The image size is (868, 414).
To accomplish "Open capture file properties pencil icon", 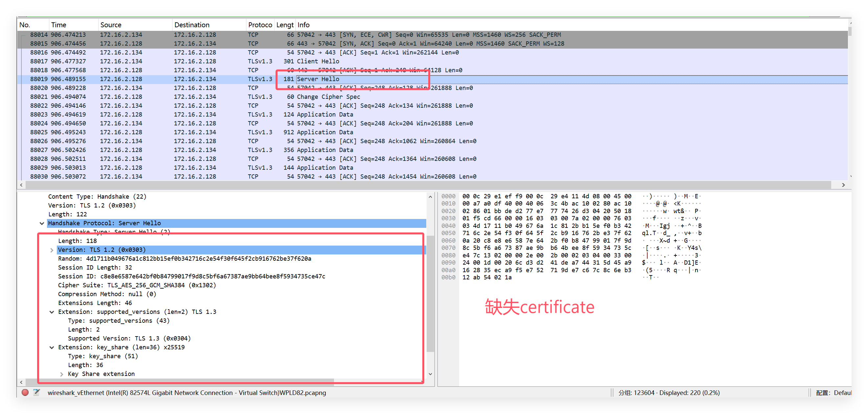I will coord(36,392).
